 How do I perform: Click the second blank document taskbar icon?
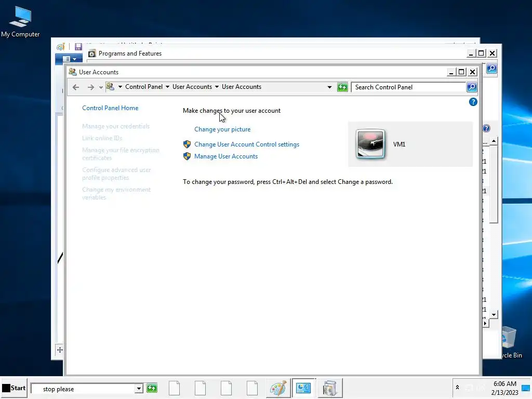coord(200,388)
